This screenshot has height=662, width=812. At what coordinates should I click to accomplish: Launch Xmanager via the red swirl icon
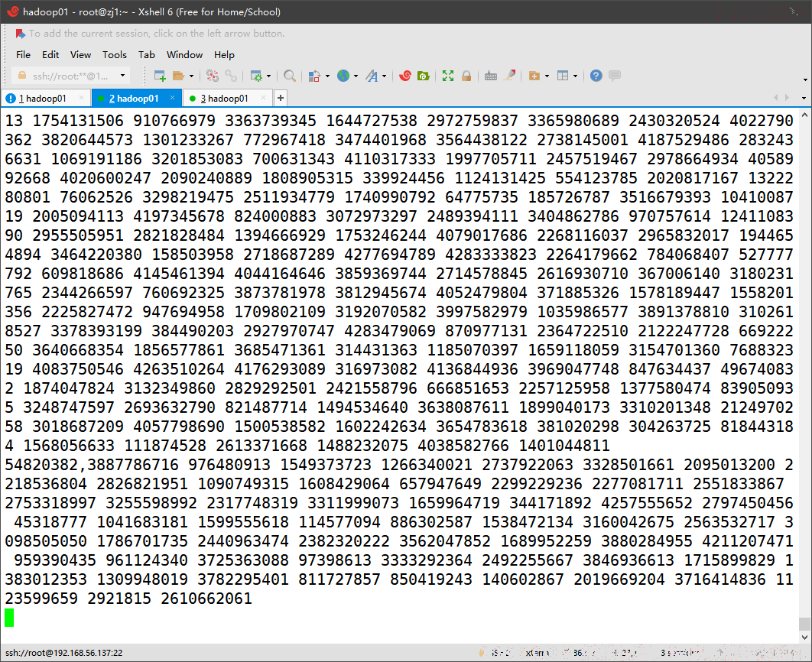(x=405, y=76)
